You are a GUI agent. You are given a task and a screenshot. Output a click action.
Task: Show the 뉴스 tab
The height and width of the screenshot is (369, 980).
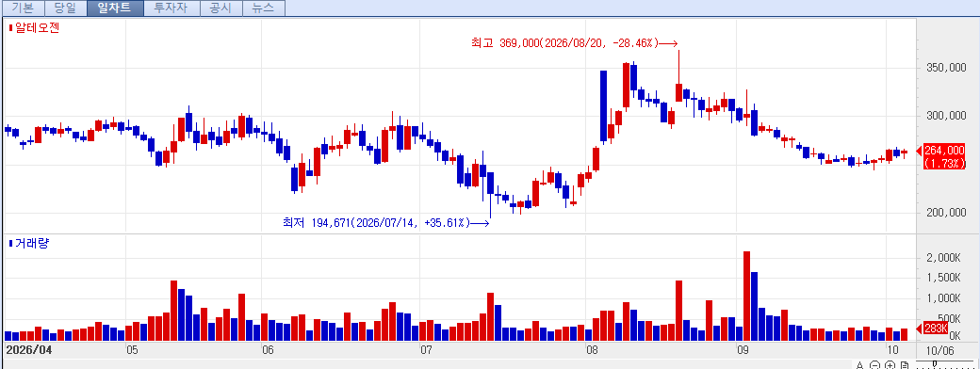[264, 8]
